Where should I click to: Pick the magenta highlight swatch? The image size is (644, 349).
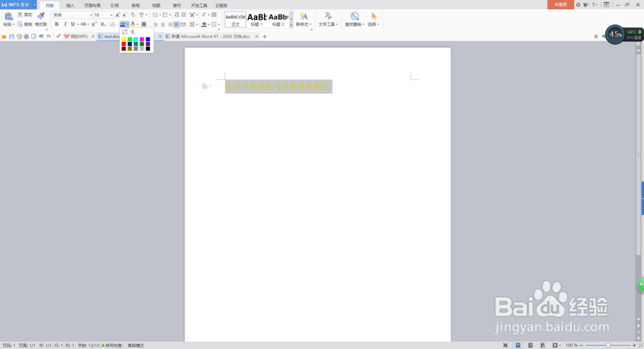142,39
